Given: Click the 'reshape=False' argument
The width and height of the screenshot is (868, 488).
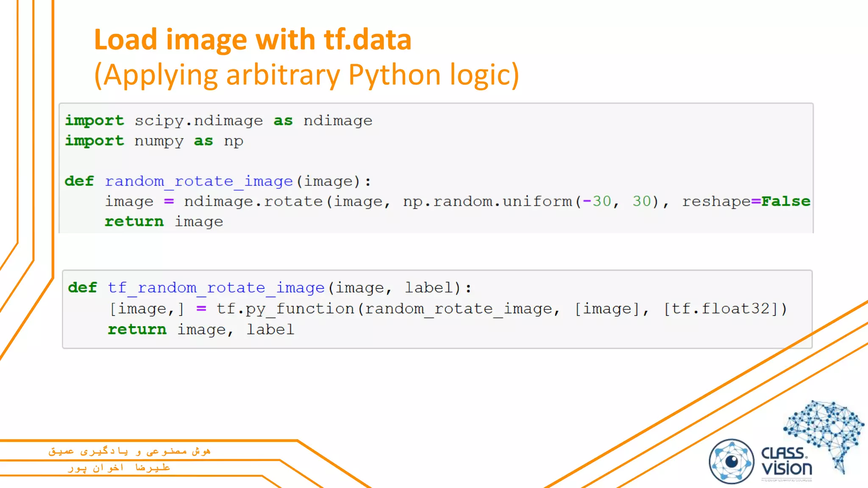Looking at the screenshot, I should [746, 201].
